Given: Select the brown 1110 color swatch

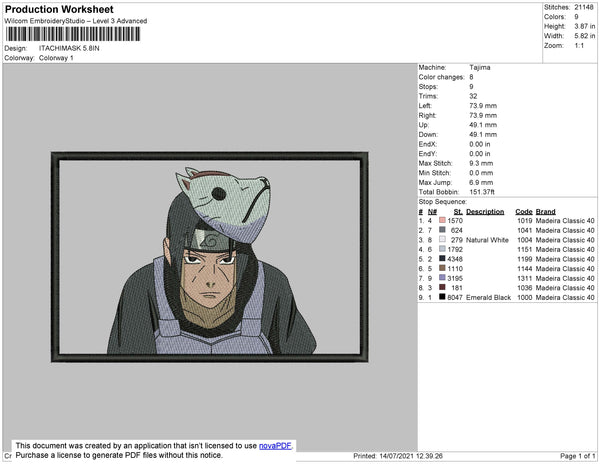Looking at the screenshot, I should coord(442,268).
